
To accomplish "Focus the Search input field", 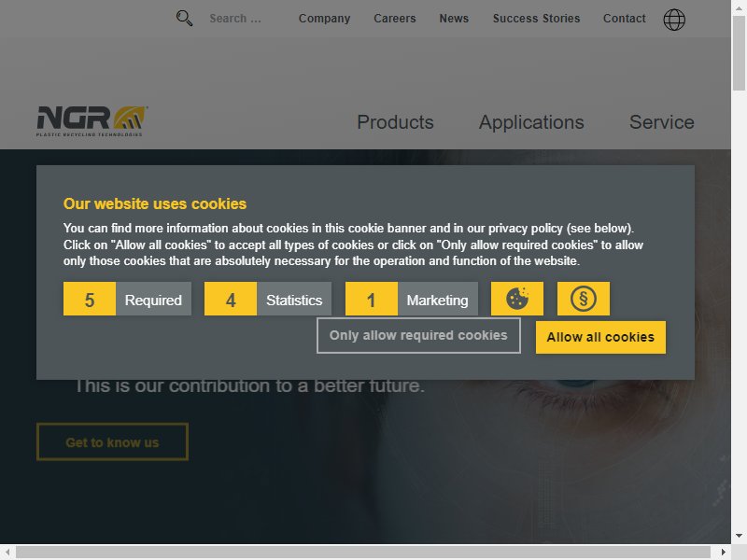I will (x=235, y=19).
